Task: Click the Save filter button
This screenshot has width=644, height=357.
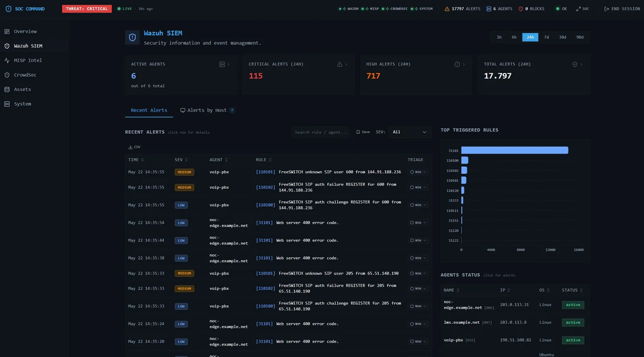Action: 363,132
